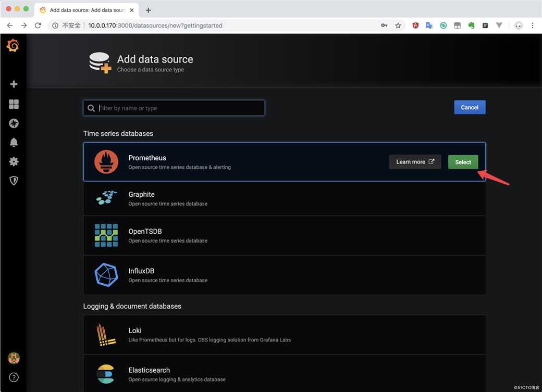542x392 pixels.
Task: Reload the page with refresh icon
Action: [38, 25]
